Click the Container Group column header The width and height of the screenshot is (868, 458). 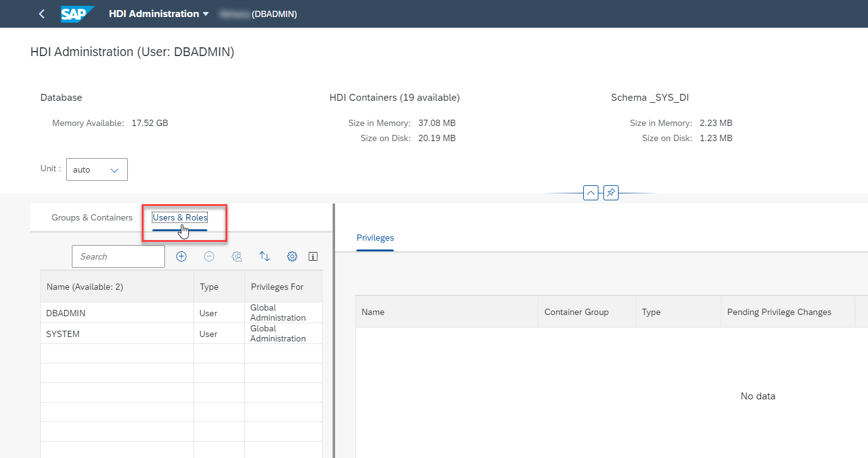point(587,312)
